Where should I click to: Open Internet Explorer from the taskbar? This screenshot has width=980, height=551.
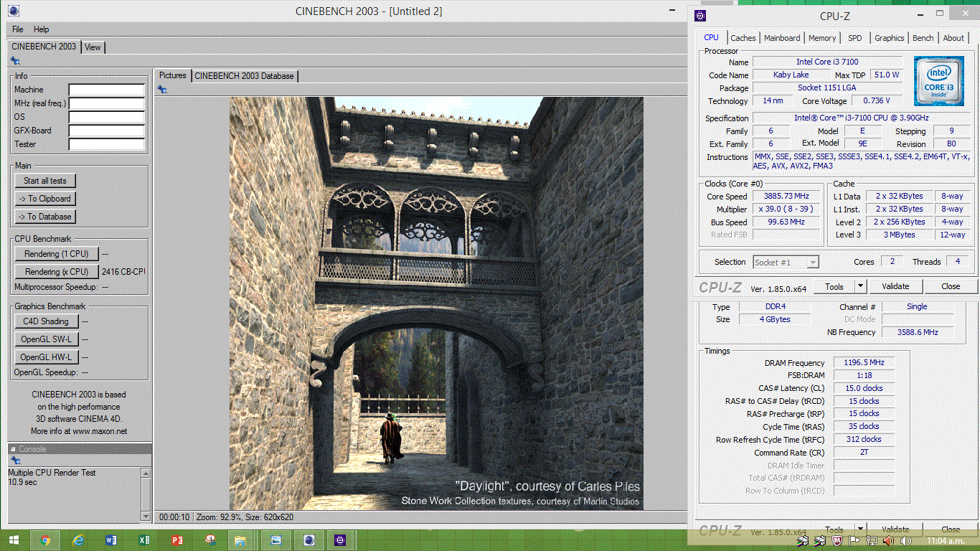point(78,540)
